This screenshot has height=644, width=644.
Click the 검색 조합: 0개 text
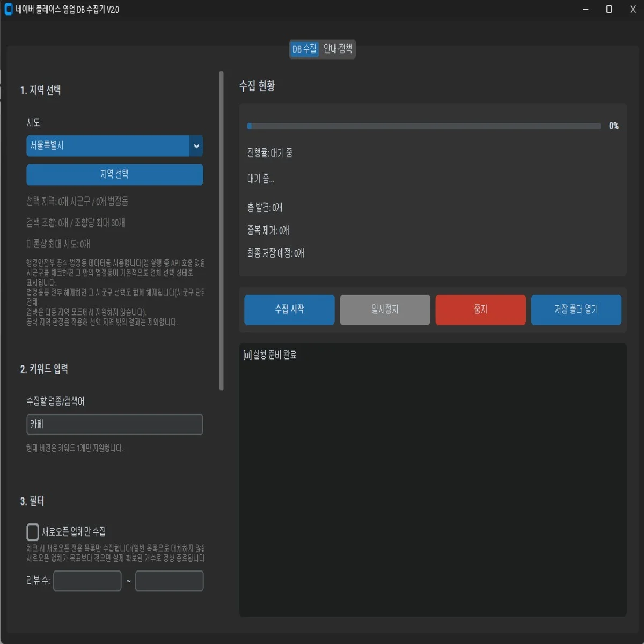(x=76, y=223)
